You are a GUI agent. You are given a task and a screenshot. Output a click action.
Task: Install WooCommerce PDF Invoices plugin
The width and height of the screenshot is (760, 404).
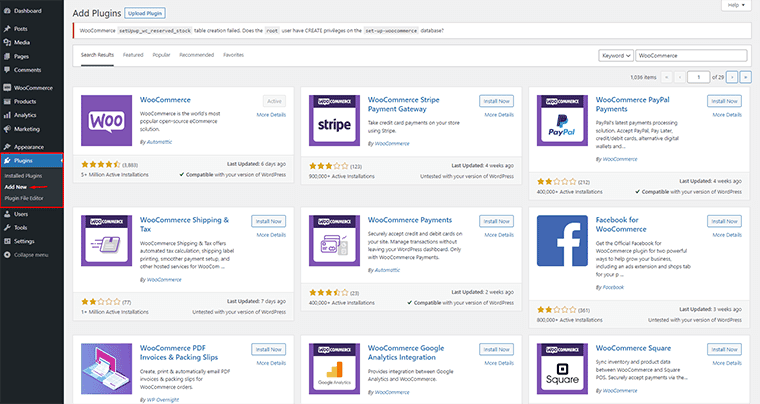[269, 349]
